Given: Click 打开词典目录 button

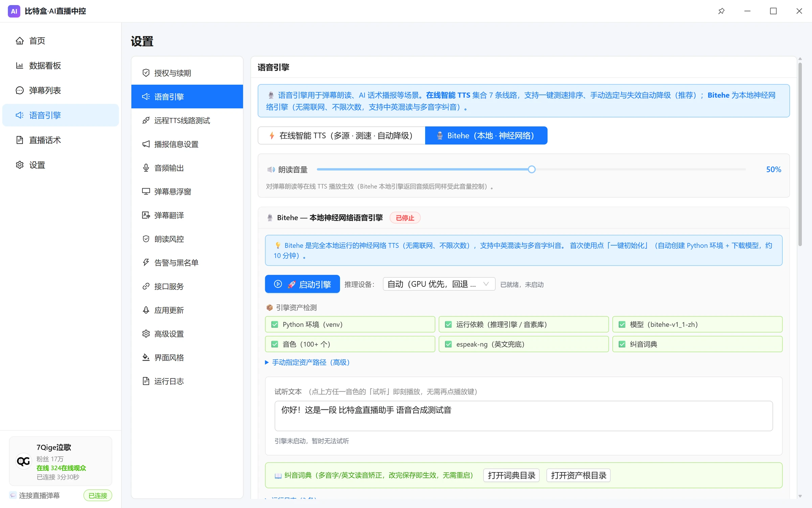Looking at the screenshot, I should click(x=511, y=475).
